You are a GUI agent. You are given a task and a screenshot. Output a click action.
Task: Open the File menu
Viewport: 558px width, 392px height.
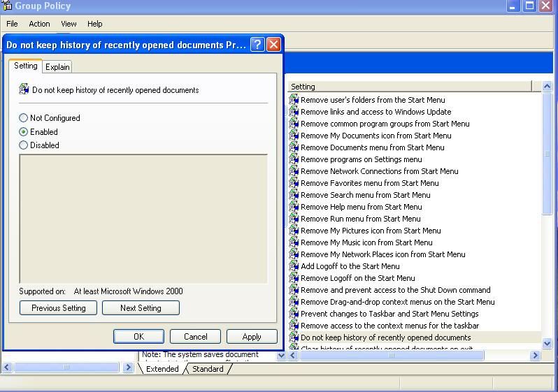point(12,24)
